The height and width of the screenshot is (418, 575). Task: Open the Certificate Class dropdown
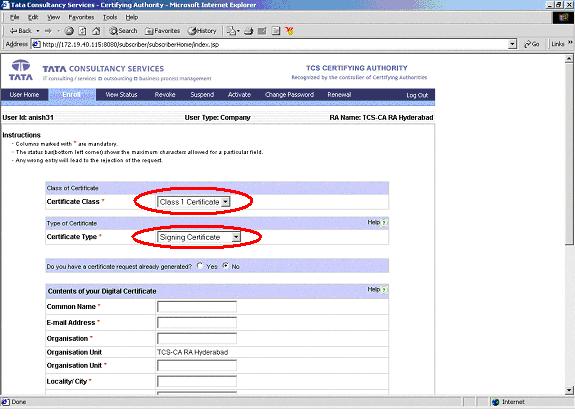click(x=194, y=202)
